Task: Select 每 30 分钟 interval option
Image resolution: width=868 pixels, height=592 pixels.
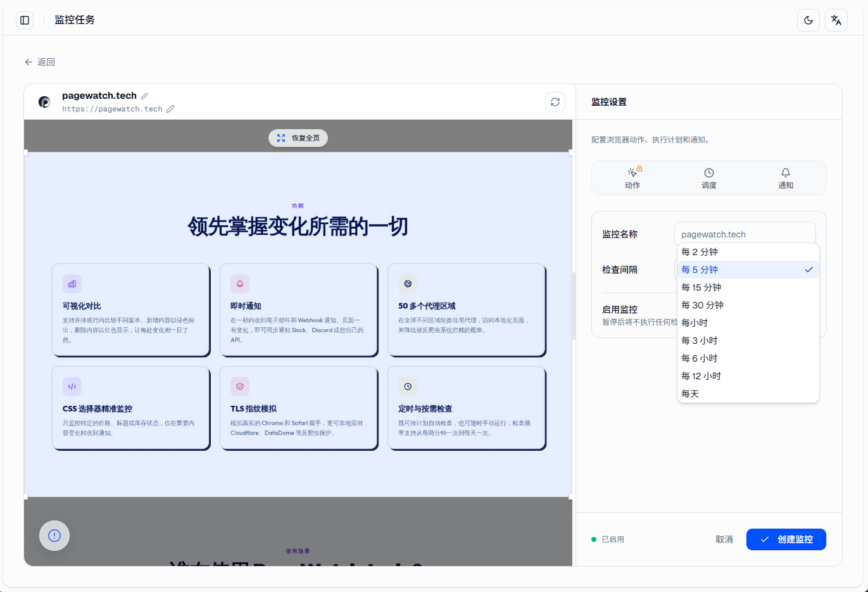Action: point(748,305)
